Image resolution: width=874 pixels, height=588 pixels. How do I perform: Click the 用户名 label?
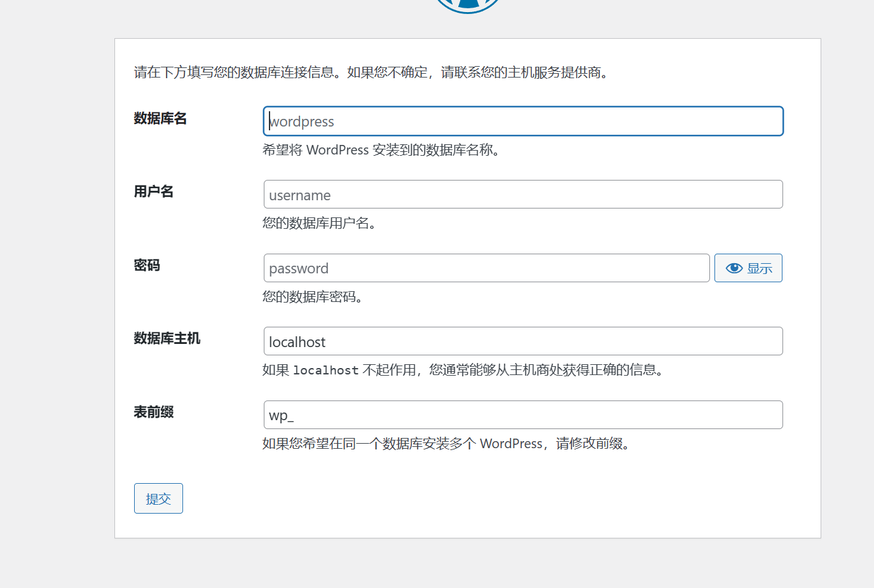(x=153, y=192)
